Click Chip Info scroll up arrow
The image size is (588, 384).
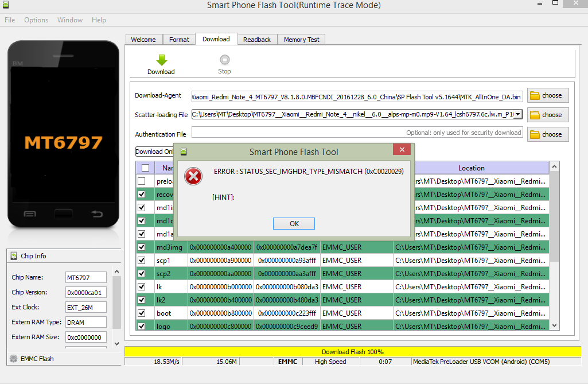tap(116, 271)
